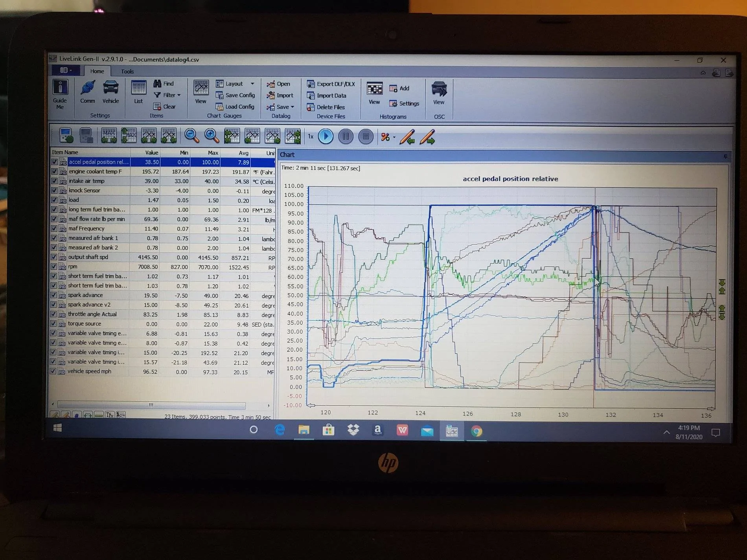Open Windows Start menu

pyautogui.click(x=57, y=428)
